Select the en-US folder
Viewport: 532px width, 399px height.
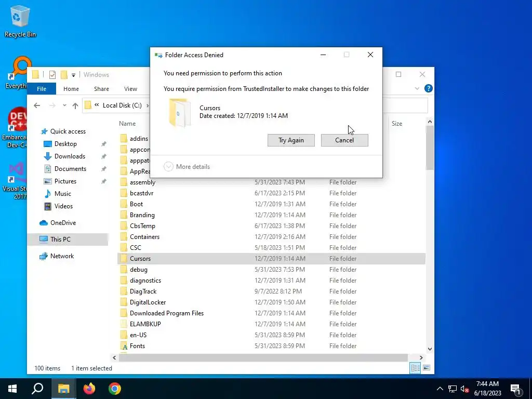138,335
